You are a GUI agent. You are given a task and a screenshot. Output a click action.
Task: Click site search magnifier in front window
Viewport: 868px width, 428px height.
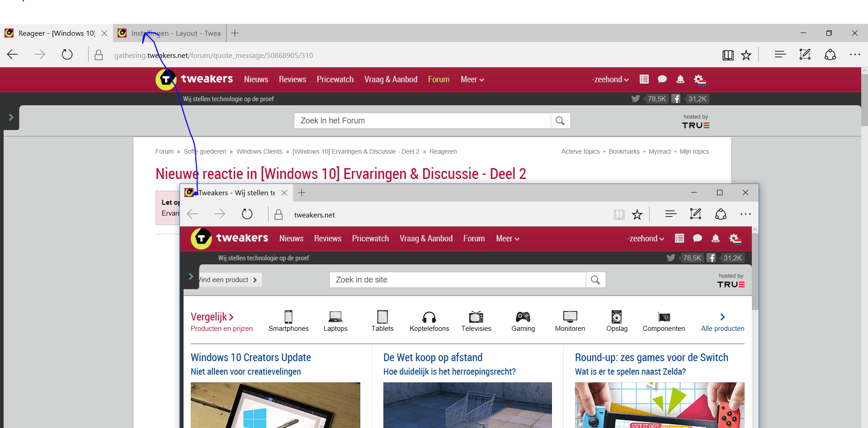595,280
